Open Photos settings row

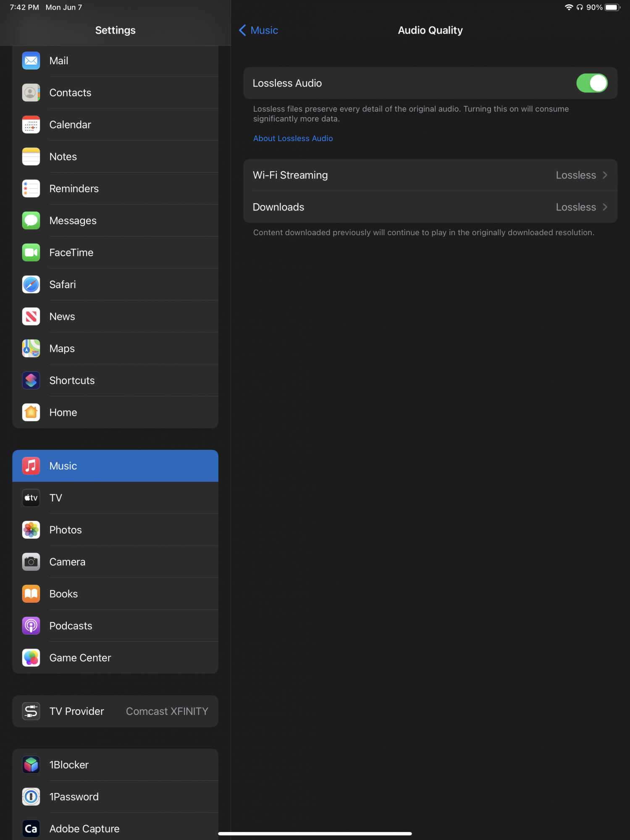(115, 530)
